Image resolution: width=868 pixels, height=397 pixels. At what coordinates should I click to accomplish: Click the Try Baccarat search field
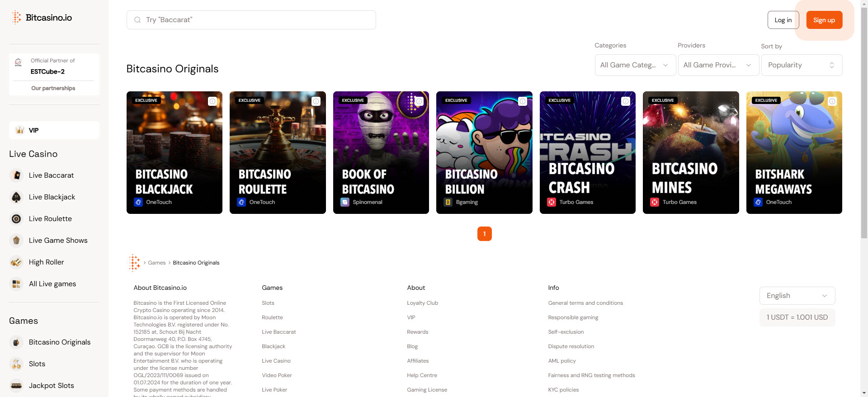(251, 20)
